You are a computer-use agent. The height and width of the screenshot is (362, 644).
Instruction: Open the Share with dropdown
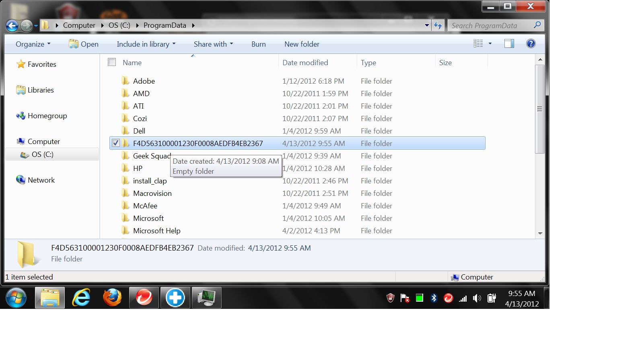point(213,44)
